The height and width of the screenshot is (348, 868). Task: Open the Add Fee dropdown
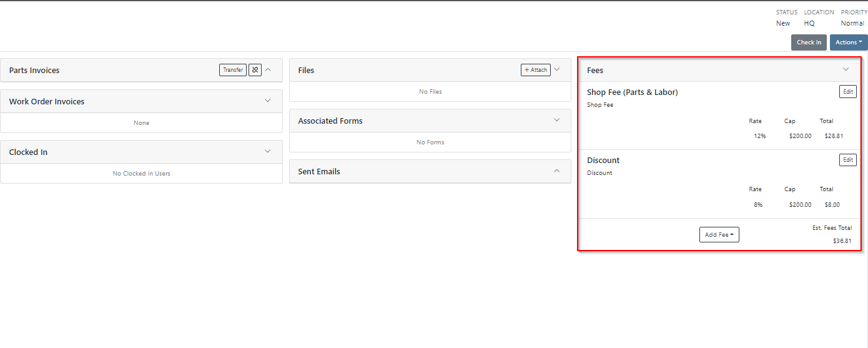(719, 234)
